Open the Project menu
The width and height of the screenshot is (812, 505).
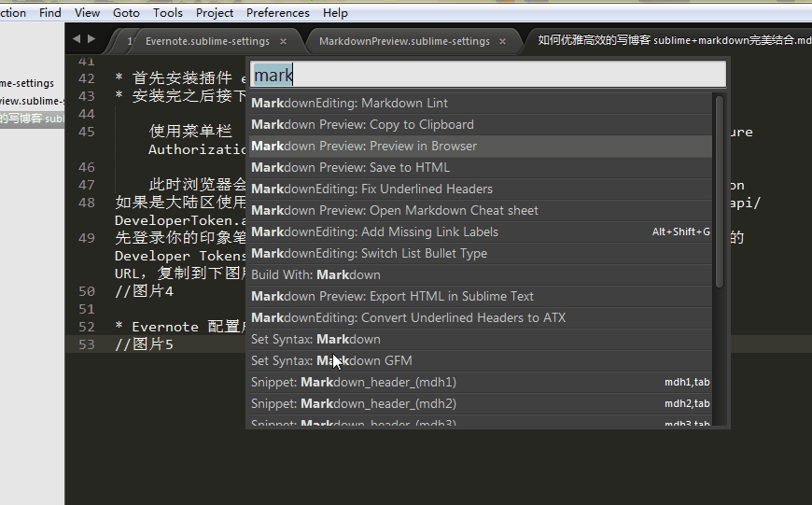(215, 12)
